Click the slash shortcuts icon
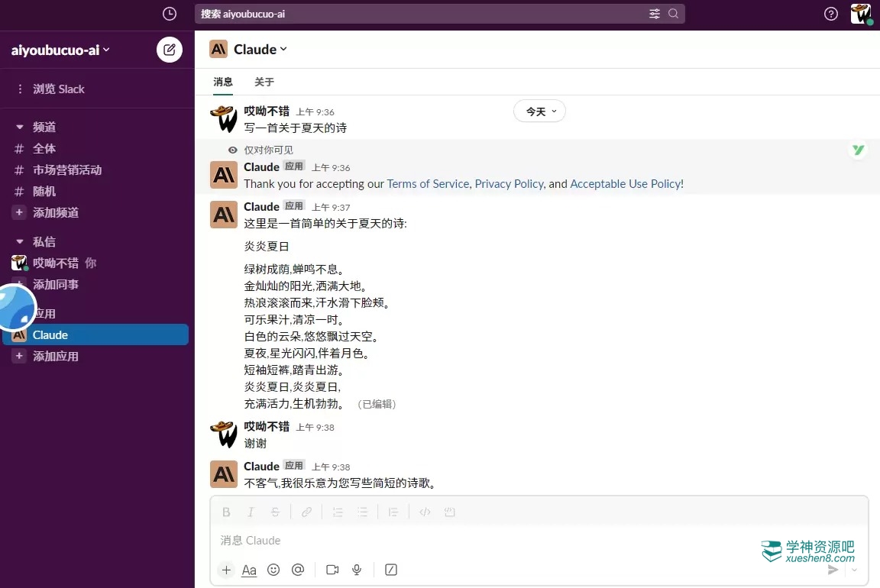Screen dimensions: 880x588 click(391, 570)
